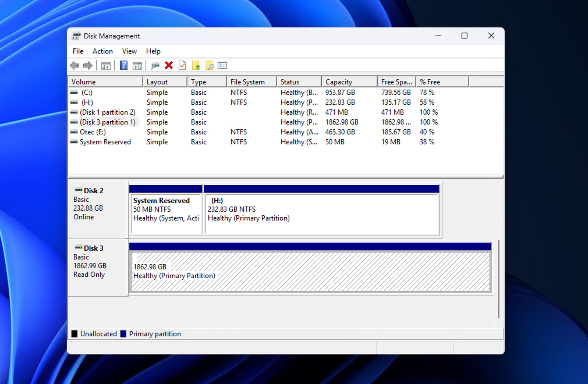Open the File menu
588x384 pixels.
point(78,51)
